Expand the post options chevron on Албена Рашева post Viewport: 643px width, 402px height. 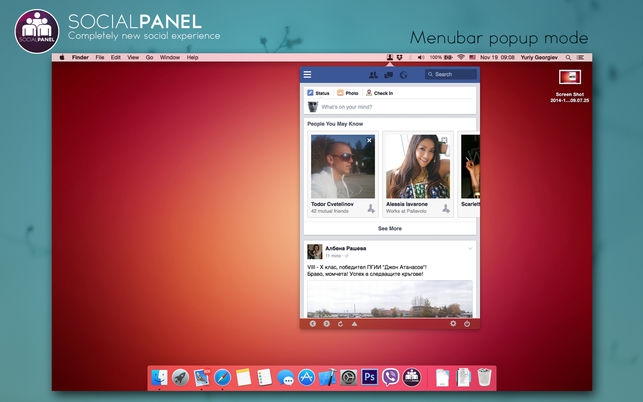pyautogui.click(x=470, y=249)
